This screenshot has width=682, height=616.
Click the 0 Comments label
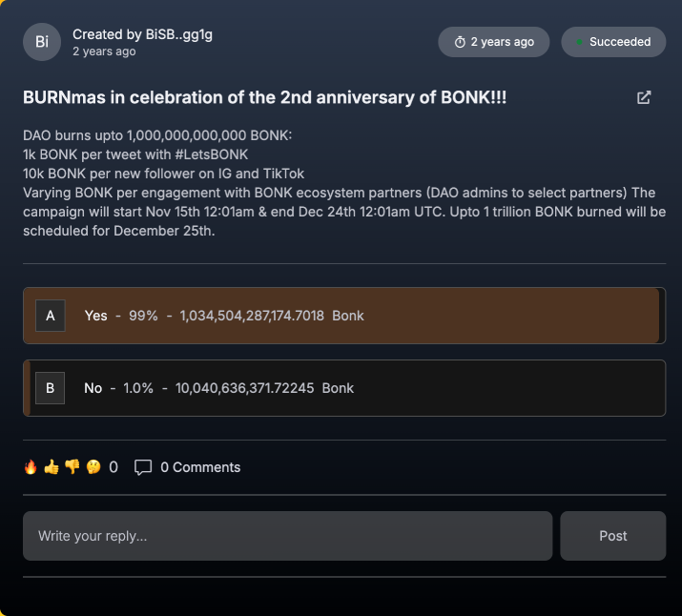(200, 467)
